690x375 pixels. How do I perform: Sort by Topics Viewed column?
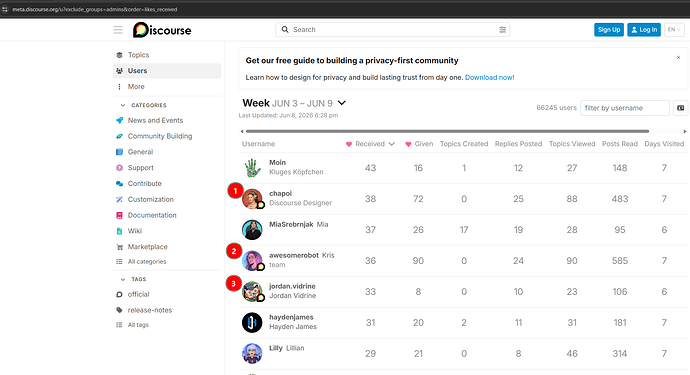click(x=572, y=144)
